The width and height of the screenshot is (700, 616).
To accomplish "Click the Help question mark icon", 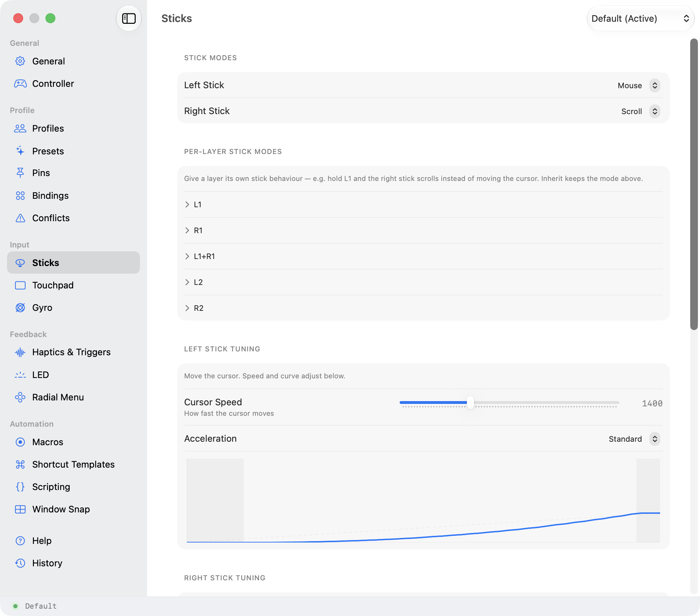I will (20, 541).
